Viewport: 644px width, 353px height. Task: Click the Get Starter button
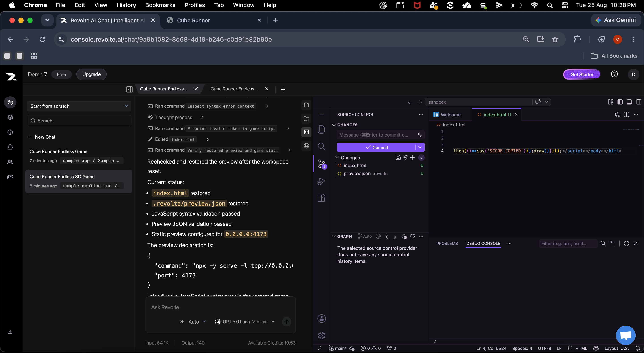click(x=581, y=74)
